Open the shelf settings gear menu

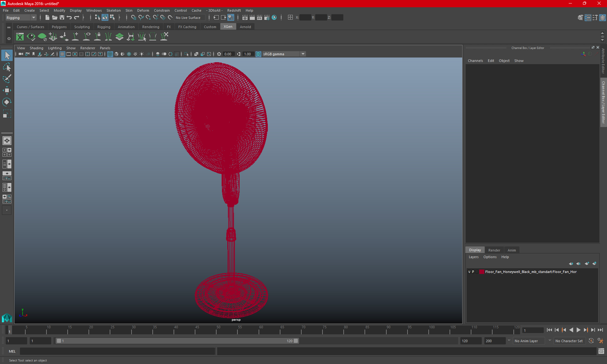point(9,39)
